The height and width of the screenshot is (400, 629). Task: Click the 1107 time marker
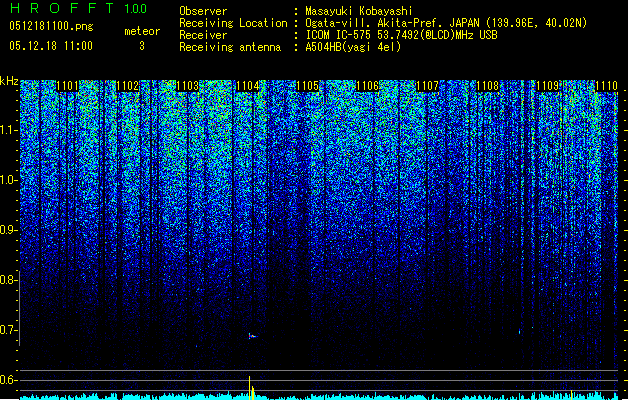[x=427, y=86]
